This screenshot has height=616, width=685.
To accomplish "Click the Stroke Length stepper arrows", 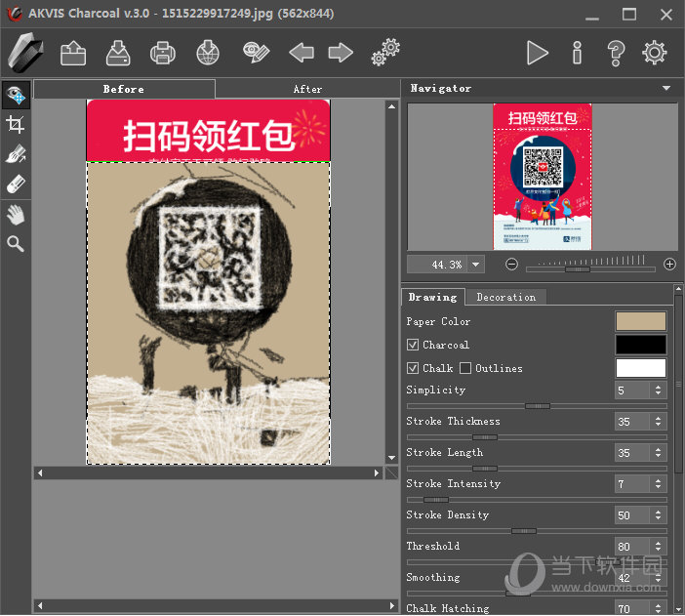I will [x=658, y=453].
